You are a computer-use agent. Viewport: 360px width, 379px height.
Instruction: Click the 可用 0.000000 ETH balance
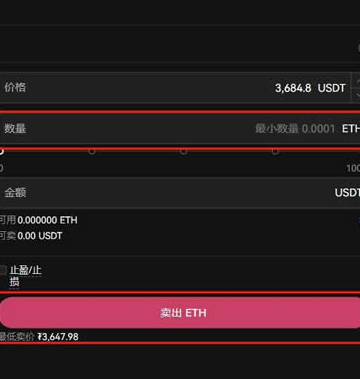[x=38, y=220]
